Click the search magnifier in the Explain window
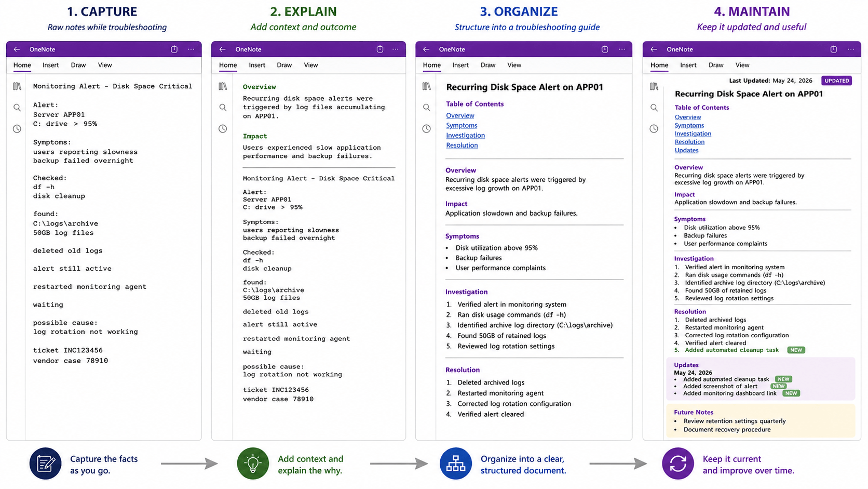 (x=223, y=108)
